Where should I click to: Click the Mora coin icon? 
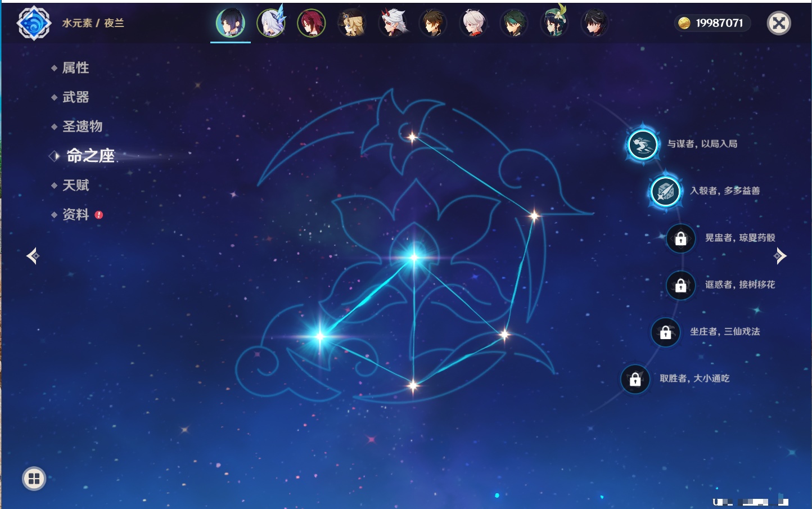click(684, 23)
